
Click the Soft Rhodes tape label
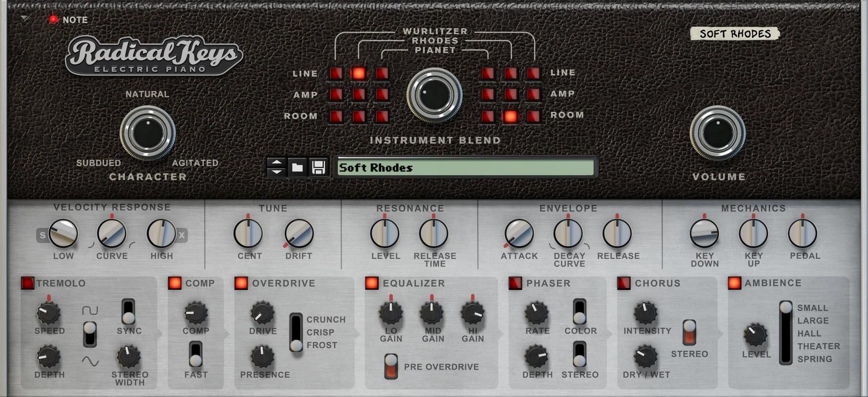(735, 34)
